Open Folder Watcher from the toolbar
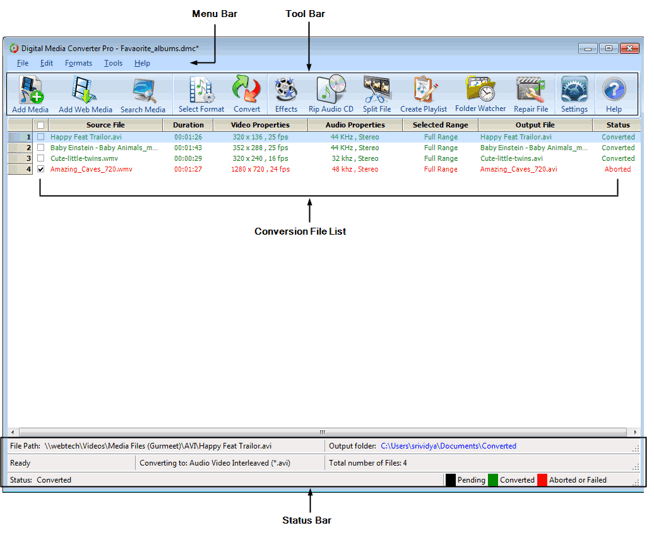 [x=480, y=93]
